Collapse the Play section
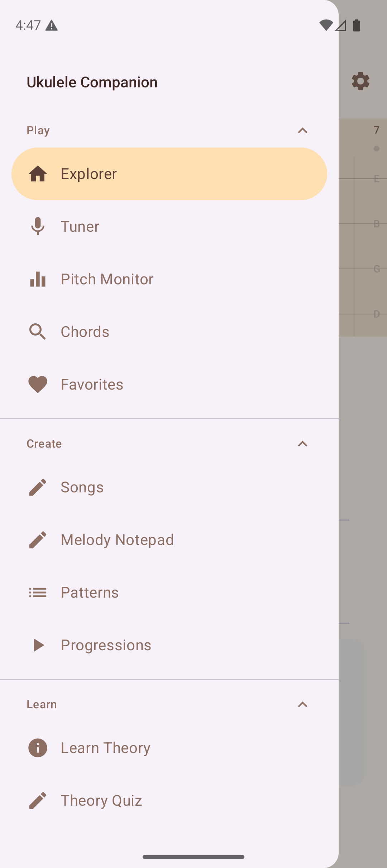Image resolution: width=387 pixels, height=868 pixels. click(x=303, y=130)
